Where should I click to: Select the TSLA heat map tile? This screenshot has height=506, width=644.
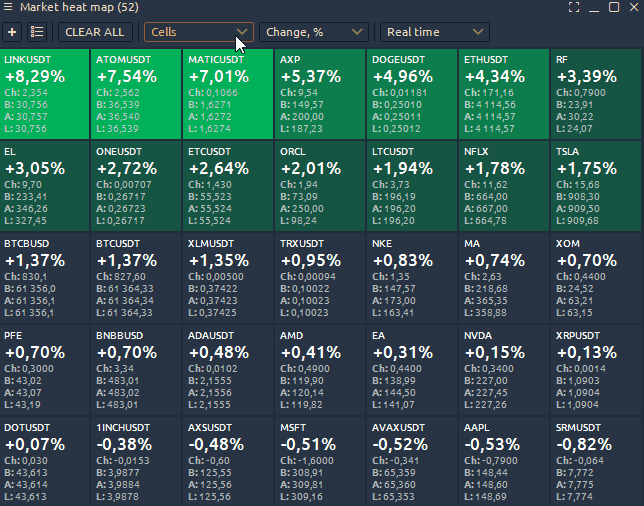[x=597, y=185]
